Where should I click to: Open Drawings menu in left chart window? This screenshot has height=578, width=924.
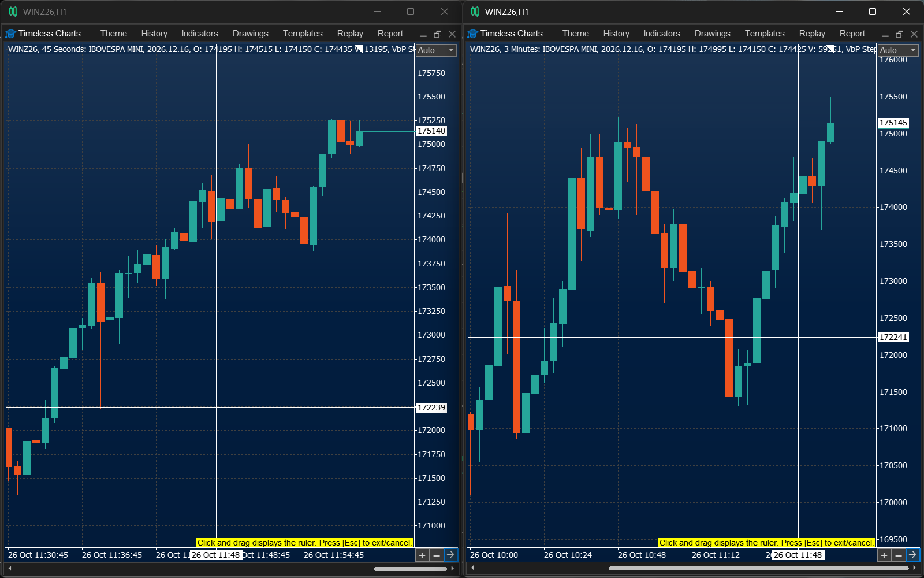pos(250,34)
